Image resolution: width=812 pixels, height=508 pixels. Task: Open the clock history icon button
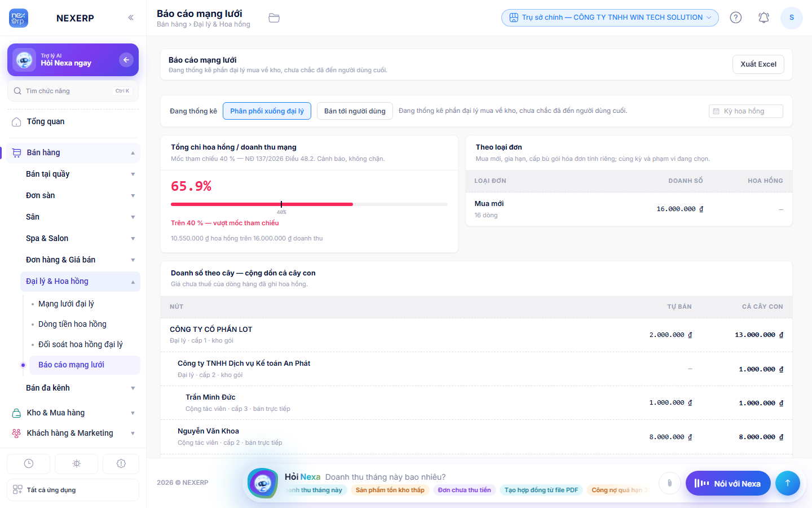click(x=29, y=463)
